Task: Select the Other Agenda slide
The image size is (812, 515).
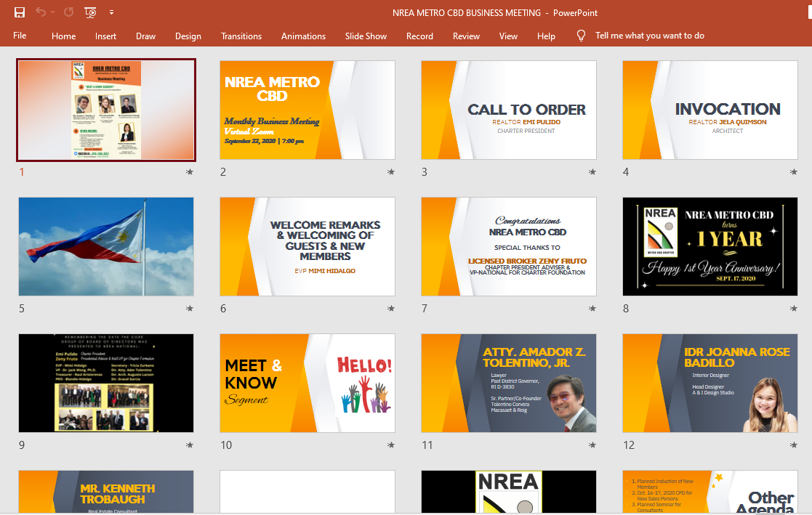Action: (x=710, y=492)
